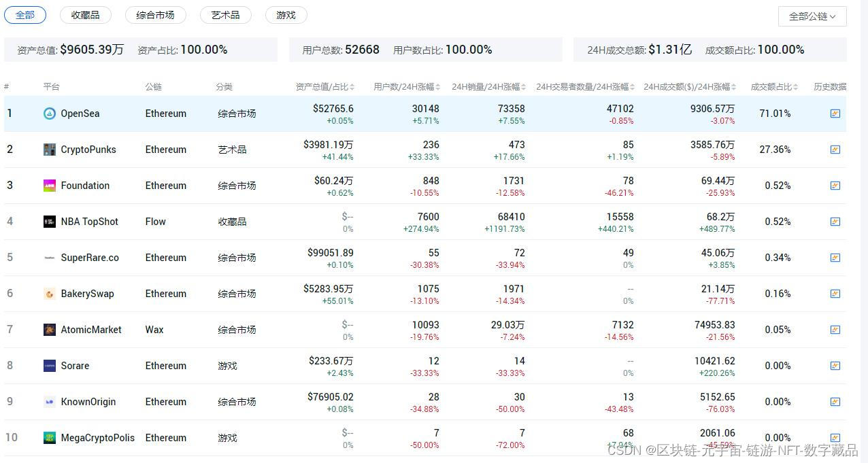Click the 公链 column header
This screenshot has height=463, width=868.
coord(154,87)
